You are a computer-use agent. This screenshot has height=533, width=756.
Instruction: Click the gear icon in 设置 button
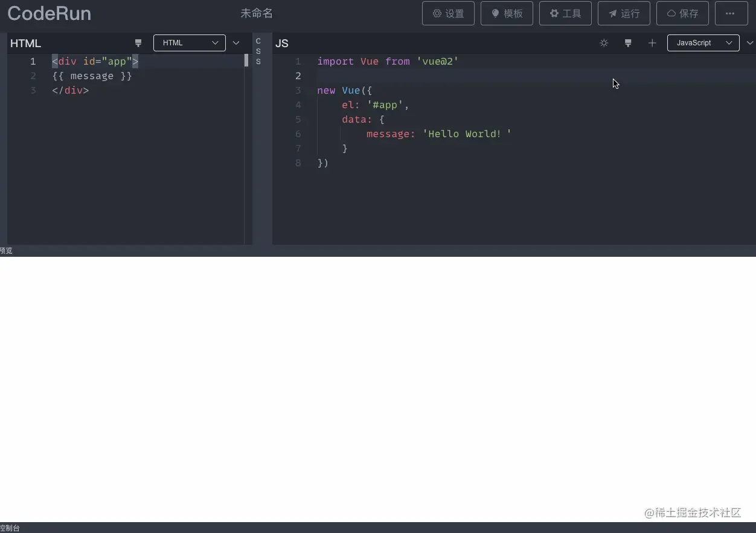pos(437,13)
